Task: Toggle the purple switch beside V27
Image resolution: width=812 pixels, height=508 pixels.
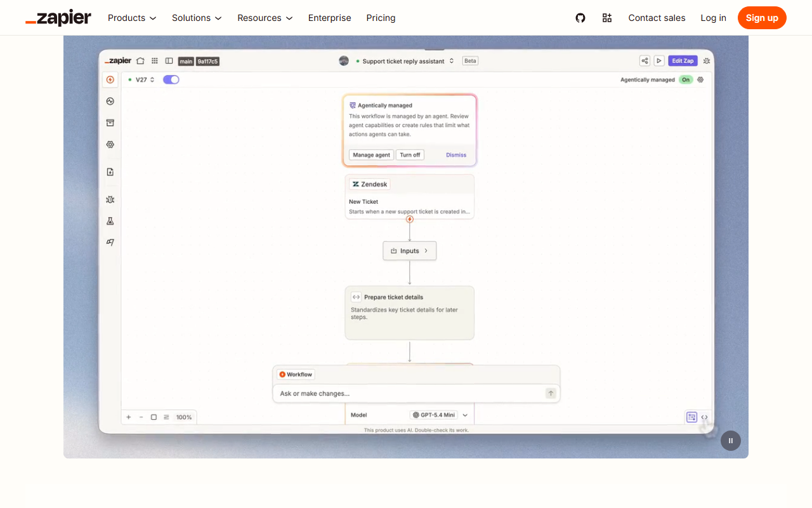Action: click(171, 79)
